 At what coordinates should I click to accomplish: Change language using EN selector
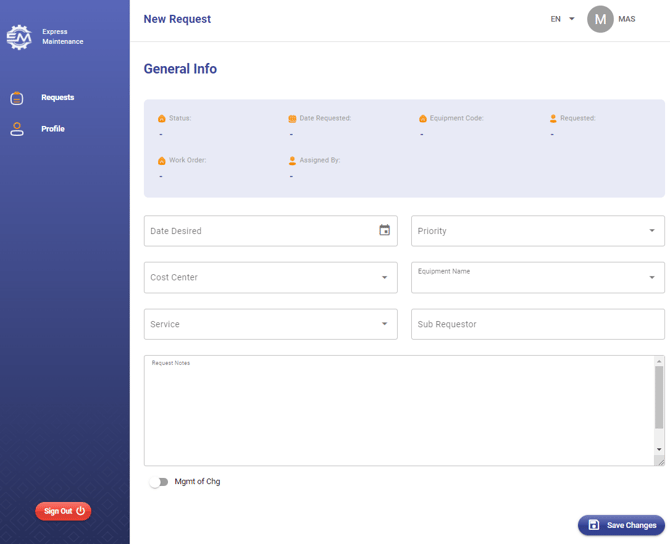point(562,19)
